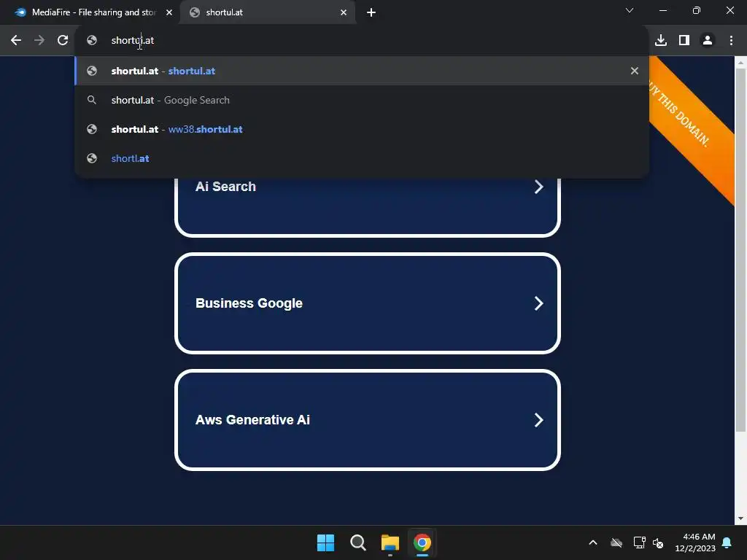The image size is (747, 560).
Task: Click the chevron on Ai Search
Action: click(539, 187)
